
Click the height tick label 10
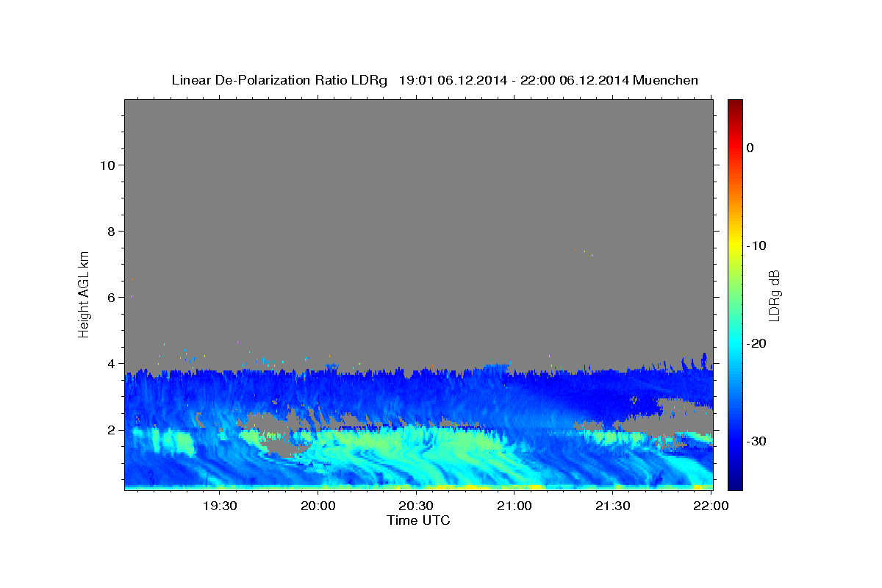(x=108, y=165)
